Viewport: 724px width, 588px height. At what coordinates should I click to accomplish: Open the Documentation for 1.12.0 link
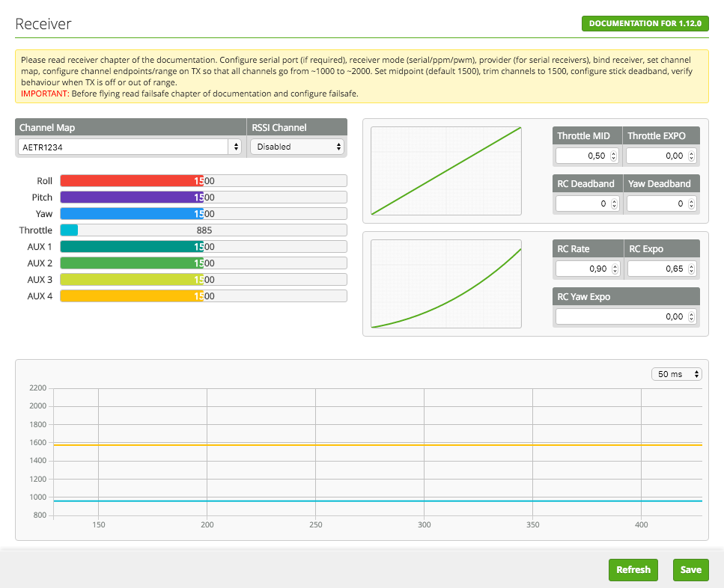click(645, 23)
